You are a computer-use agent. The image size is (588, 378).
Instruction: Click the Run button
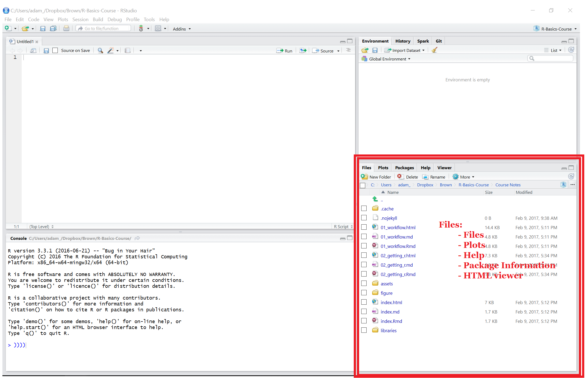tap(285, 51)
